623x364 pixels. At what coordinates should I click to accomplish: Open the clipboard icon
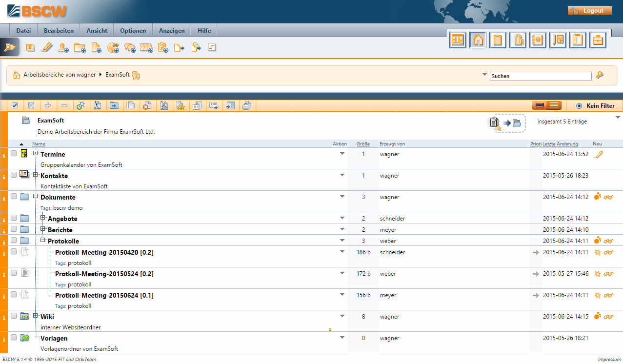pos(498,40)
